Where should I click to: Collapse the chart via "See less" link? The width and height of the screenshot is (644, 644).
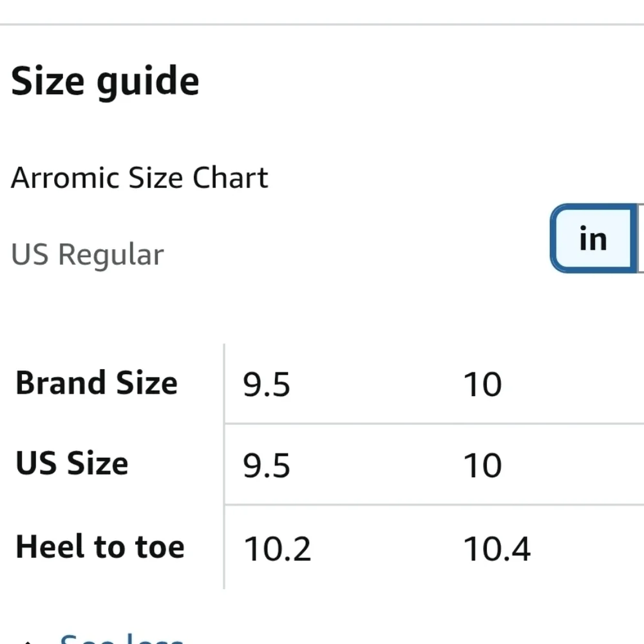pyautogui.click(x=122, y=639)
